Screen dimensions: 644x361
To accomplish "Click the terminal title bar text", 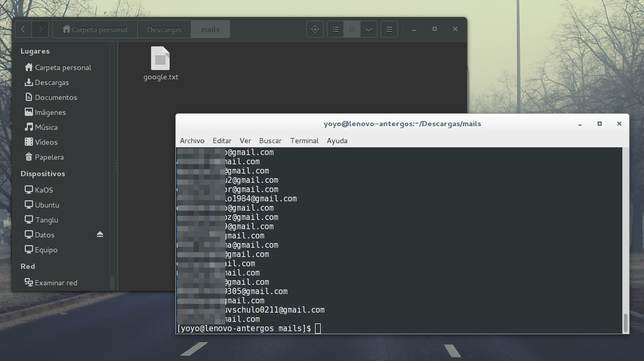I will (402, 124).
